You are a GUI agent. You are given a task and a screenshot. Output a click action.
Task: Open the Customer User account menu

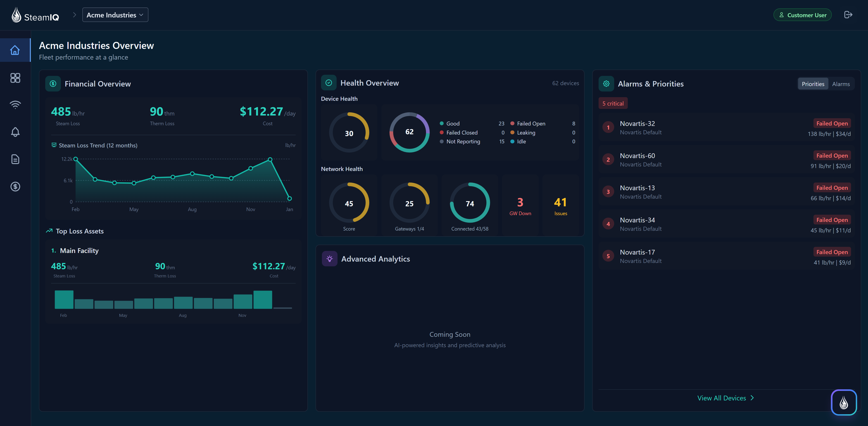pyautogui.click(x=802, y=14)
